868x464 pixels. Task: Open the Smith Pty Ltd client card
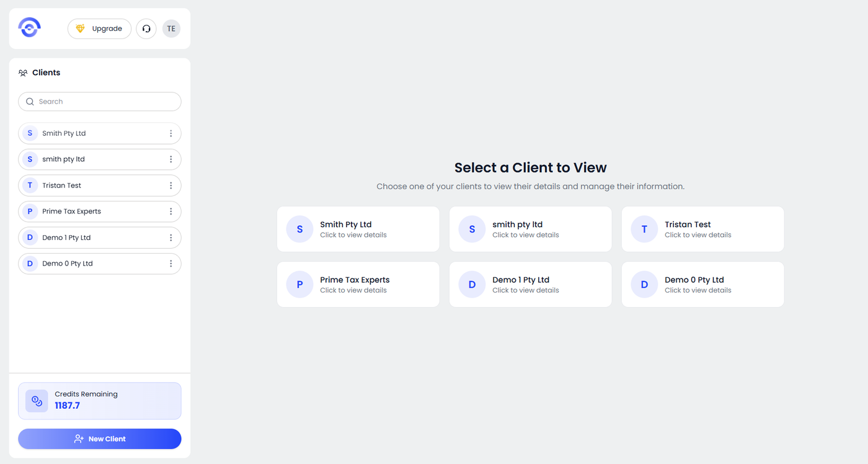click(358, 229)
